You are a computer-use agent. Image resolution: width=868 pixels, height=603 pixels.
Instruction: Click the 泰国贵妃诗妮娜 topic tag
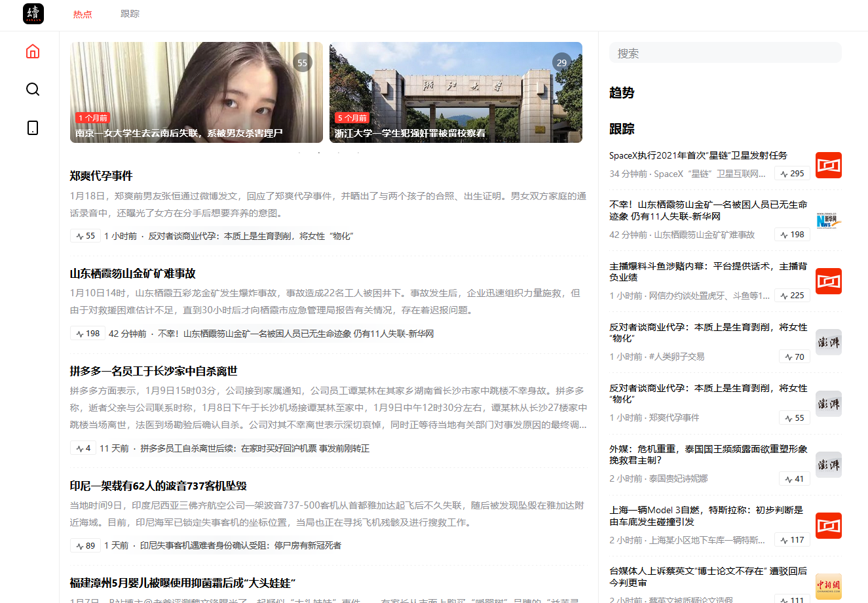click(678, 478)
